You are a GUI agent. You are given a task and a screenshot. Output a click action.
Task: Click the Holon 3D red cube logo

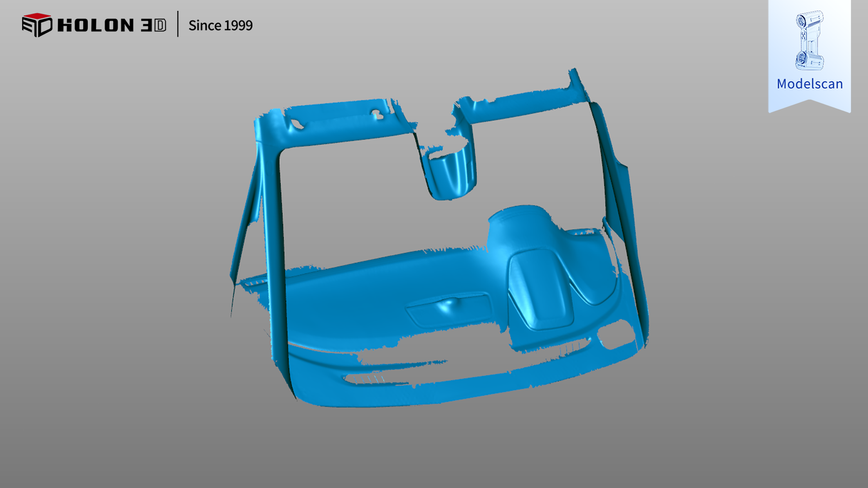coord(37,25)
